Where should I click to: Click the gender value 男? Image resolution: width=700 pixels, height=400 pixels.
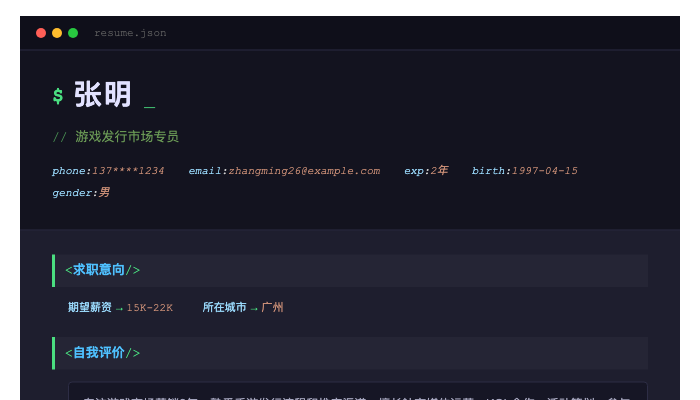104,192
